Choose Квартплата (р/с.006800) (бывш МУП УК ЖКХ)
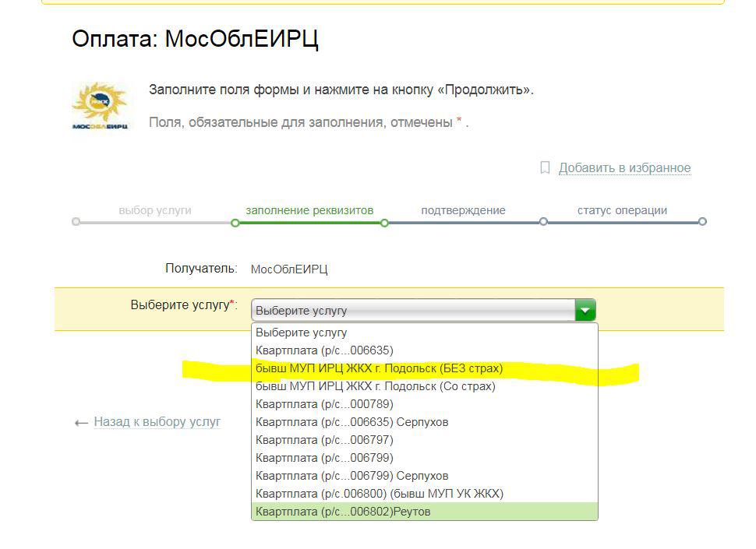The image size is (756, 549). (x=379, y=494)
